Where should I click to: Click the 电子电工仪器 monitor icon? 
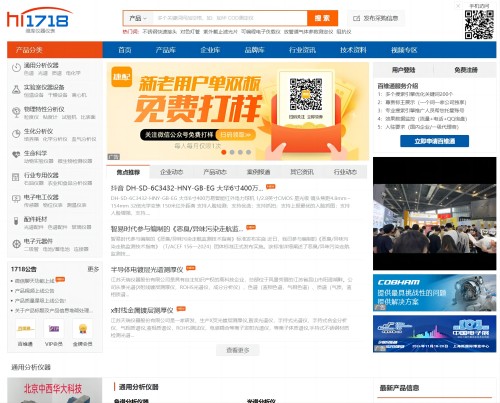[x=16, y=199]
